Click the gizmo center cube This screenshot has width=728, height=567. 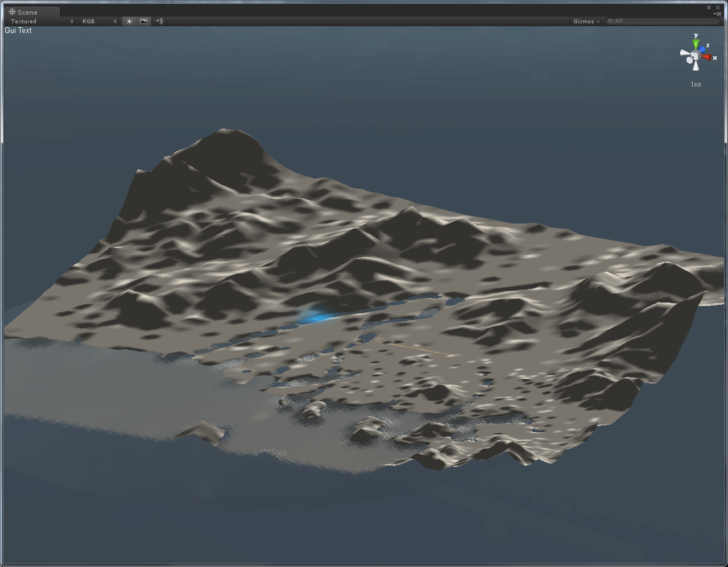point(695,55)
